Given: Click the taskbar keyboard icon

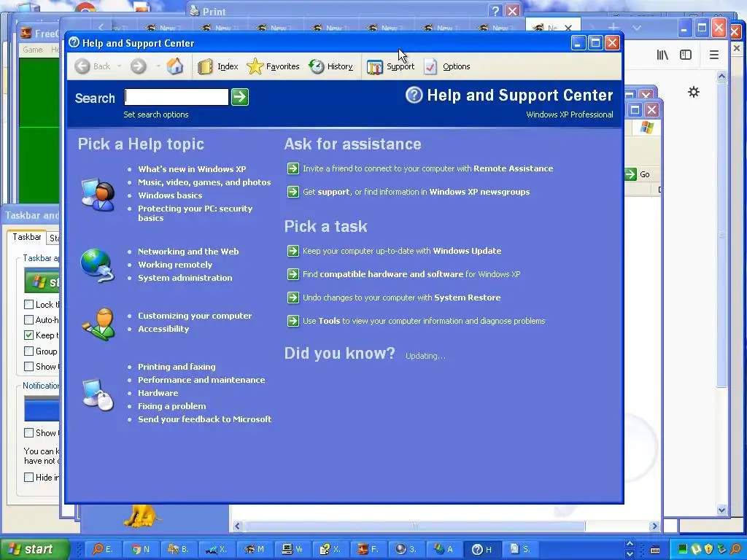Looking at the screenshot, I should [x=655, y=550].
